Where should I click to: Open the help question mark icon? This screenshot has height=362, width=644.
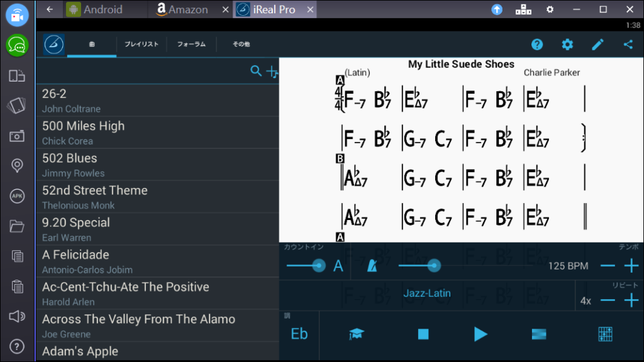click(537, 45)
